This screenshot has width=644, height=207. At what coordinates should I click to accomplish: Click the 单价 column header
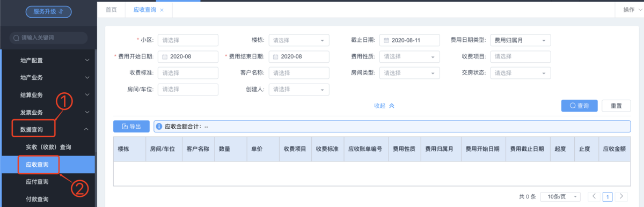[262, 149]
